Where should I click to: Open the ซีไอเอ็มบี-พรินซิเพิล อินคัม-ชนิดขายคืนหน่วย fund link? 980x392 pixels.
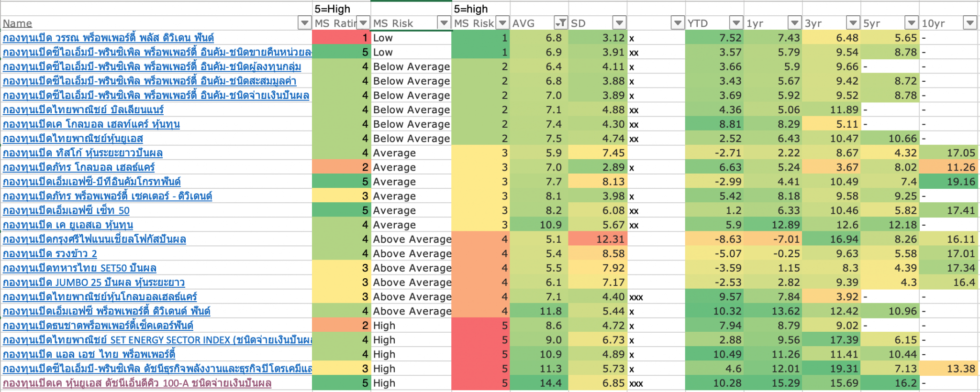click(x=157, y=52)
